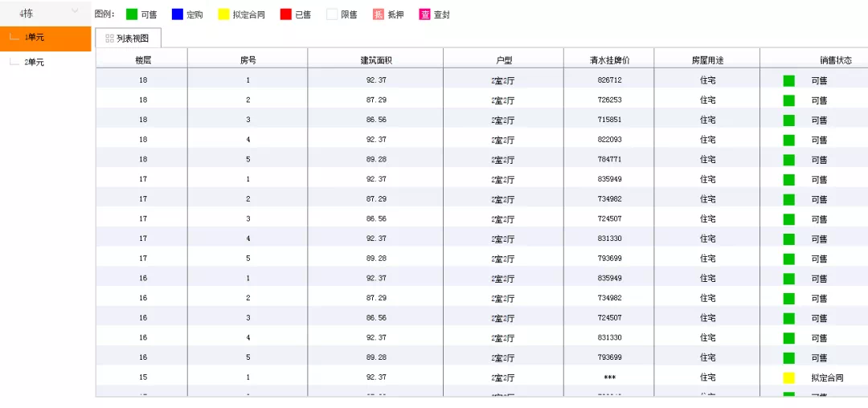Click green status icon for floor 17 room 4
868x408 pixels.
coord(789,239)
